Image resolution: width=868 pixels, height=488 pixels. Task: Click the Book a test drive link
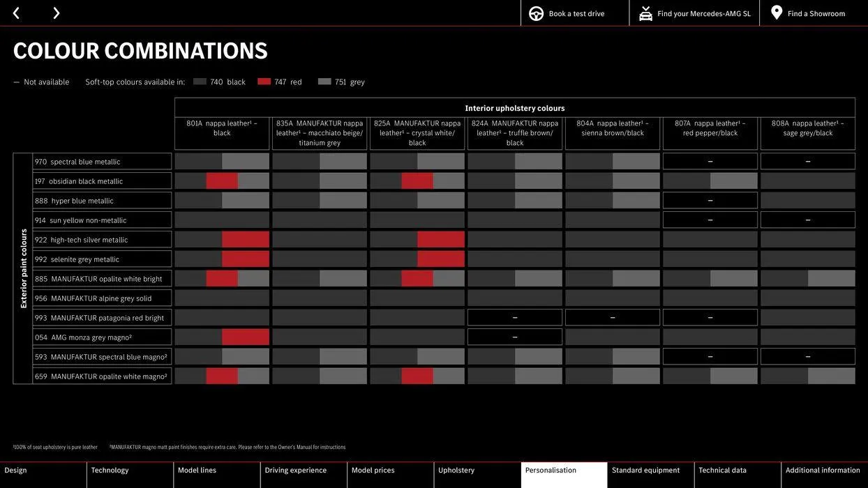[576, 14]
